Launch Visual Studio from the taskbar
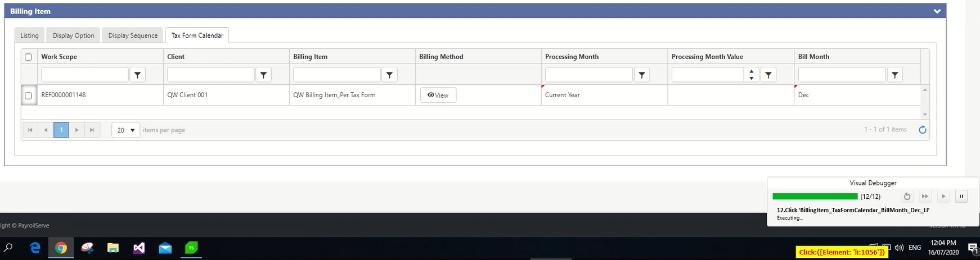Screen dimensions: 980x260 pyautogui.click(x=139, y=248)
